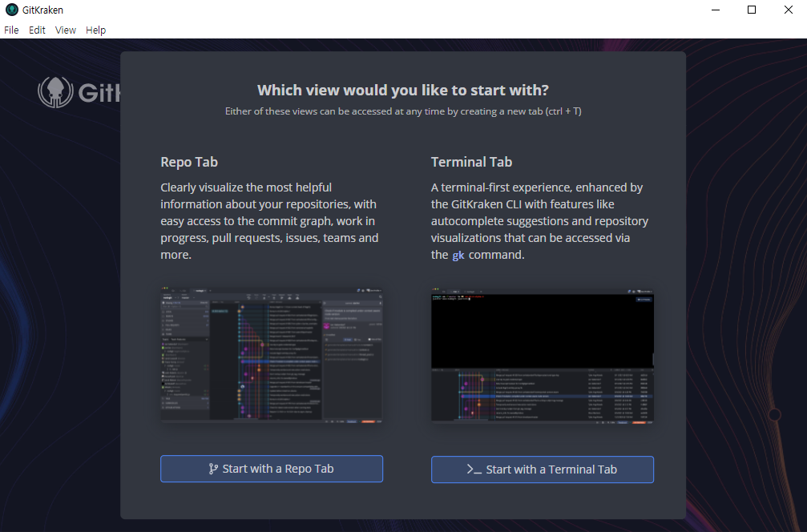Click the GitKraken app icon in title bar
807x532 pixels.
tap(11, 10)
